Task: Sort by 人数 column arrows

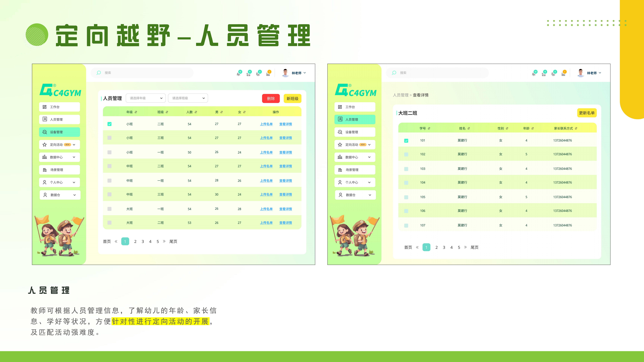Action: click(x=196, y=112)
